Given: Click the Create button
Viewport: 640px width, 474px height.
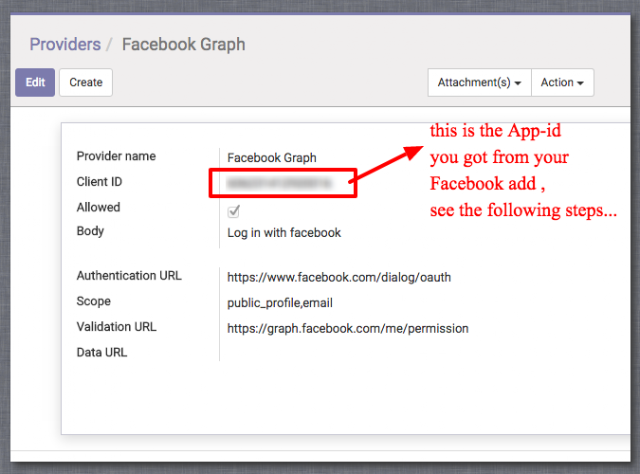Looking at the screenshot, I should click(x=86, y=82).
